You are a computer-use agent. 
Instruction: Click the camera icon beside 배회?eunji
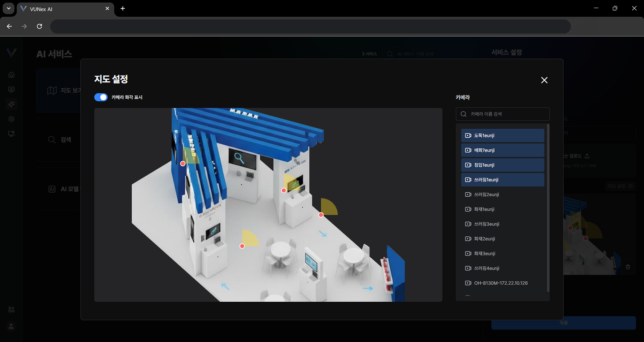tap(468, 150)
